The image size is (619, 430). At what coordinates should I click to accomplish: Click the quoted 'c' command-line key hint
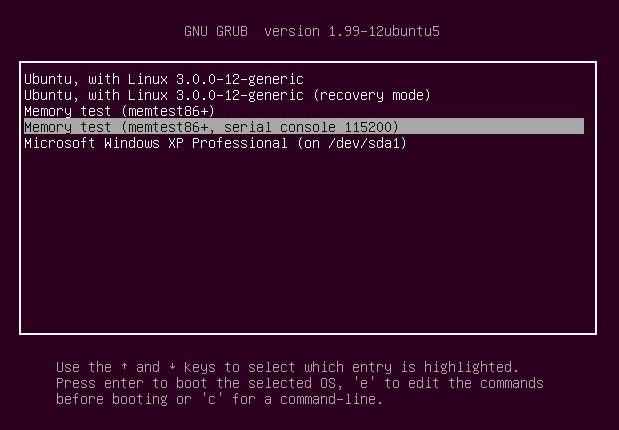click(x=211, y=399)
